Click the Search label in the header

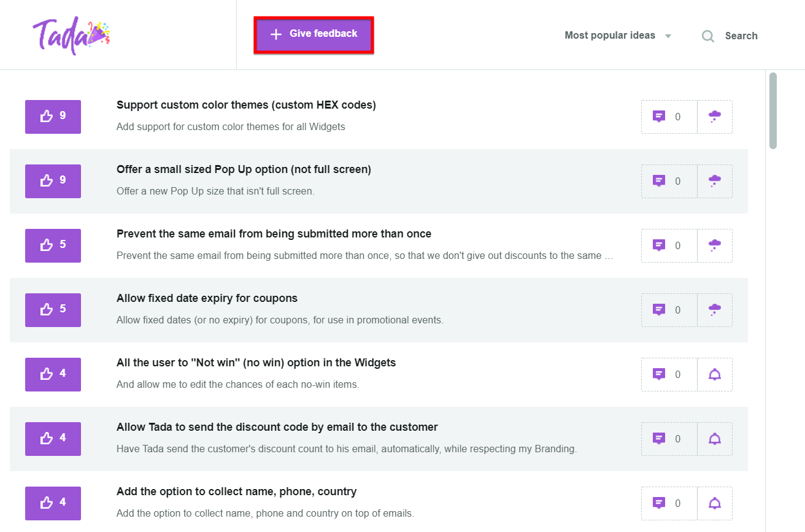[x=741, y=36]
